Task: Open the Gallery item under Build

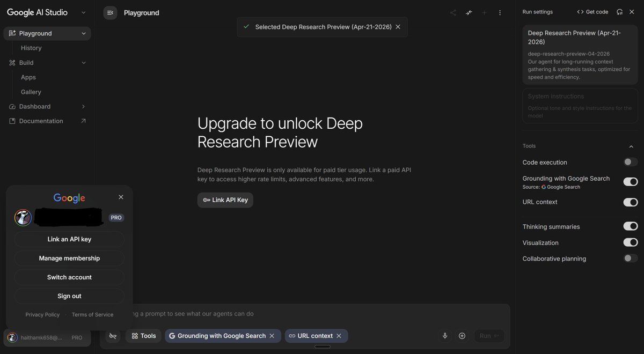Action: coord(31,92)
